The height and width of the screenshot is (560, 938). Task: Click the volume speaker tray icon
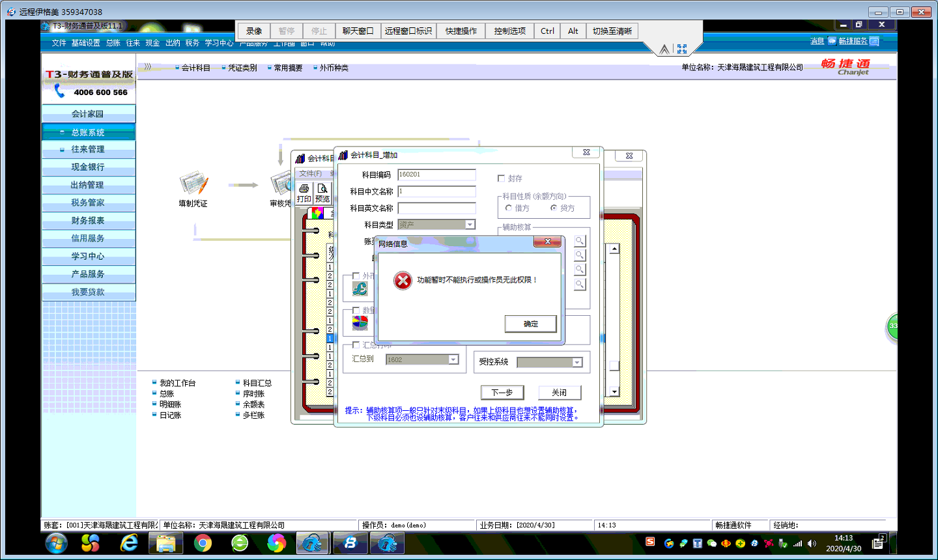point(812,543)
